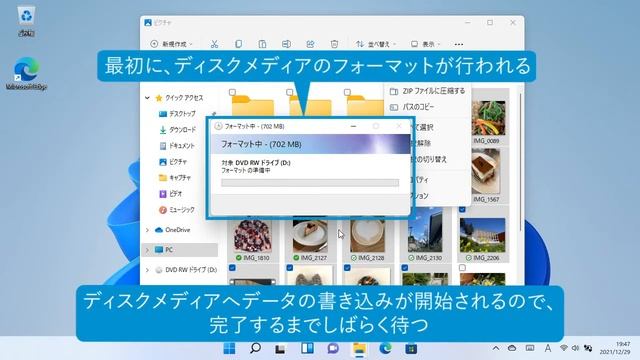Expand DVD RW ドライブ (D:) tree node
The height and width of the screenshot is (360, 640).
tap(147, 270)
